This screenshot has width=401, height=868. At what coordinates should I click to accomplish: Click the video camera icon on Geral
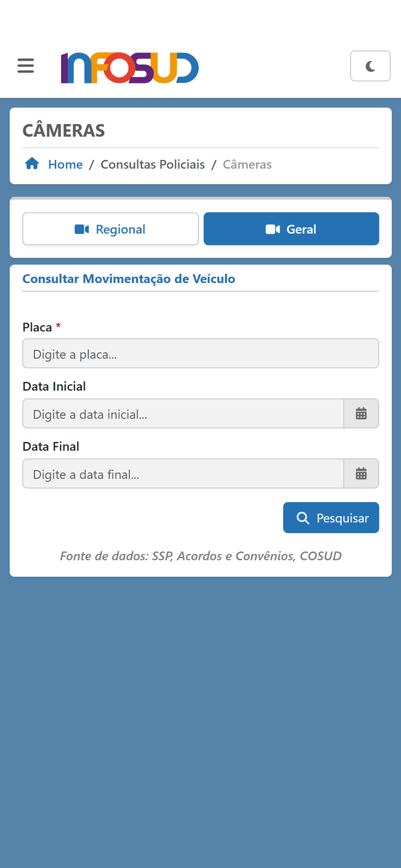[273, 229]
